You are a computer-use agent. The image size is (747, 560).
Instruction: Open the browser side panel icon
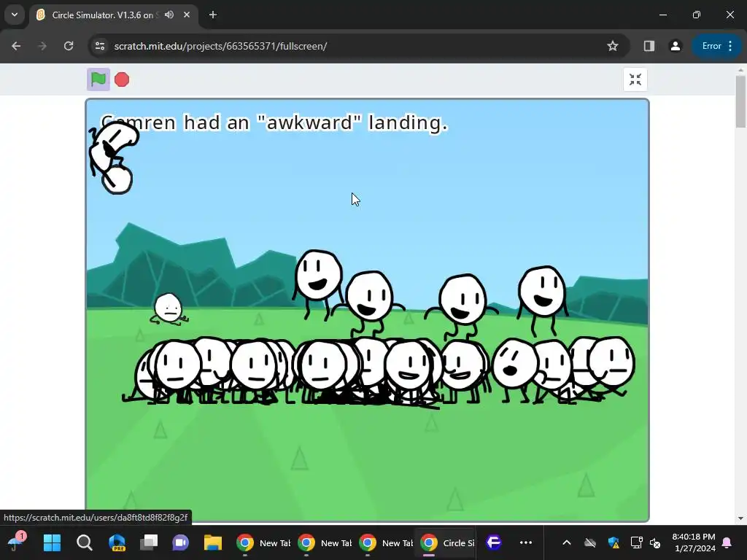tap(649, 46)
